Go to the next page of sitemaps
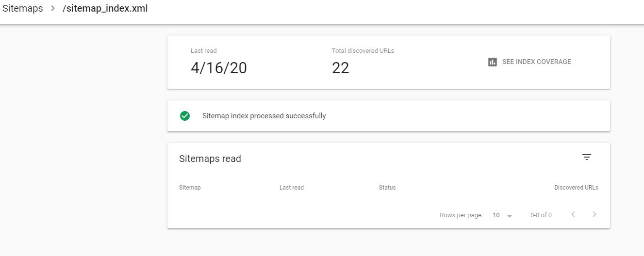Image resolution: width=644 pixels, height=256 pixels. click(594, 215)
